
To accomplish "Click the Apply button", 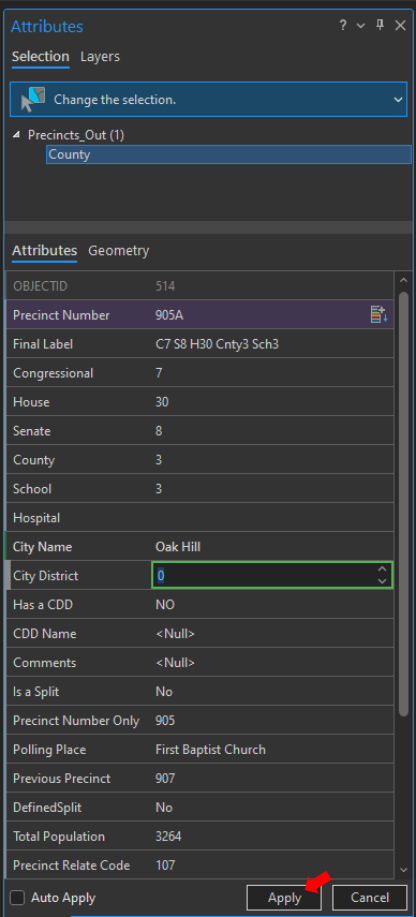I will tap(284, 898).
